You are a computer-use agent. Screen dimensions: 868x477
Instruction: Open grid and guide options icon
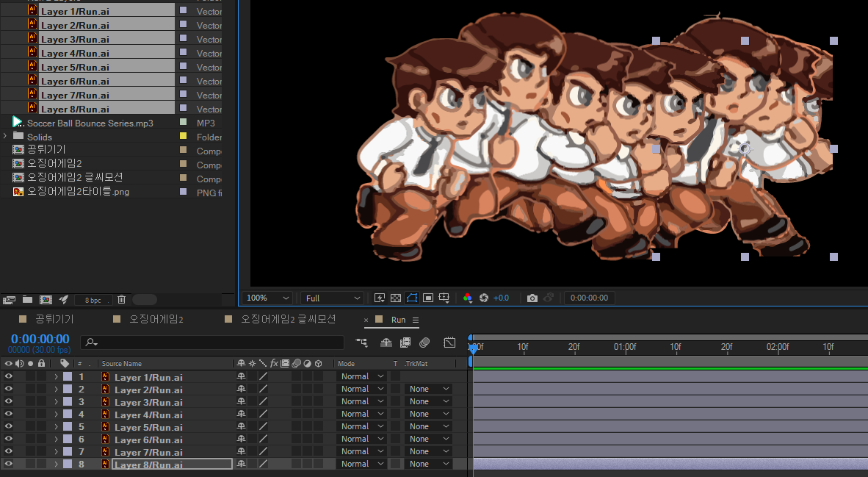point(444,298)
